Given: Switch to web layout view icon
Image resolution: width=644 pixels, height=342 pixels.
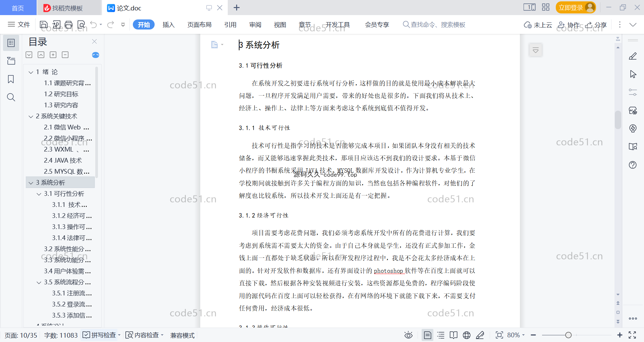Looking at the screenshot, I should click(x=467, y=335).
